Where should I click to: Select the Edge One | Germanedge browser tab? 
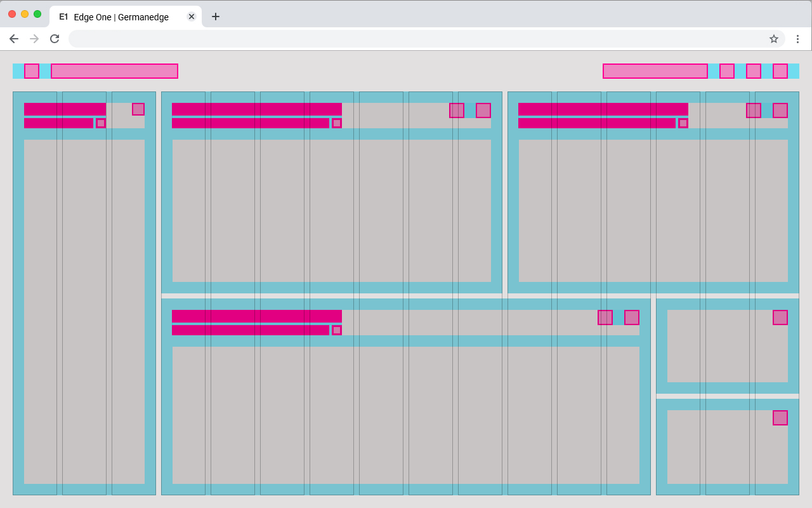(121, 17)
